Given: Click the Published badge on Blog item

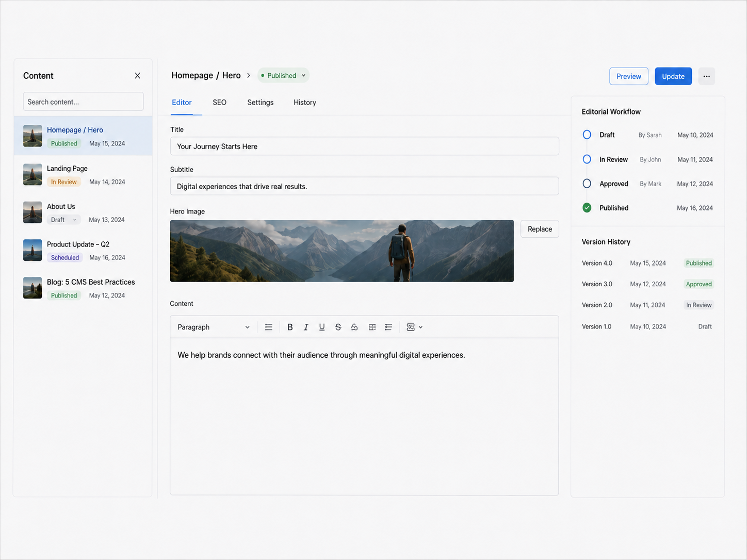Looking at the screenshot, I should click(64, 295).
